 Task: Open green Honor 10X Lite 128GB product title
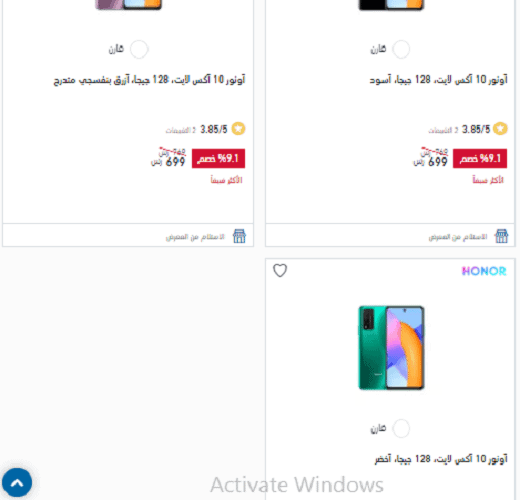[441, 459]
